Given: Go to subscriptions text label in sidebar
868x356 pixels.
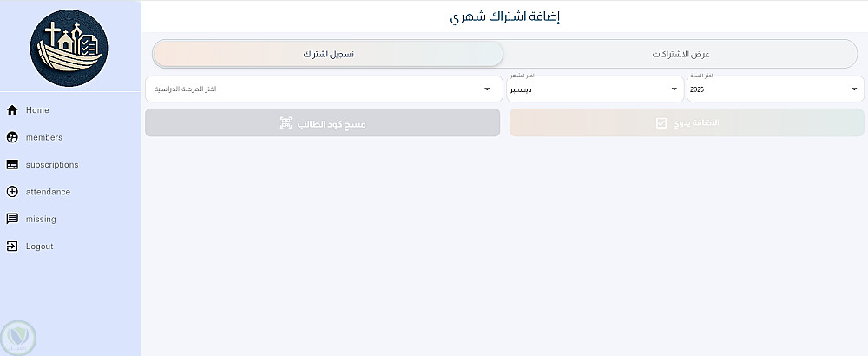Looking at the screenshot, I should (52, 165).
